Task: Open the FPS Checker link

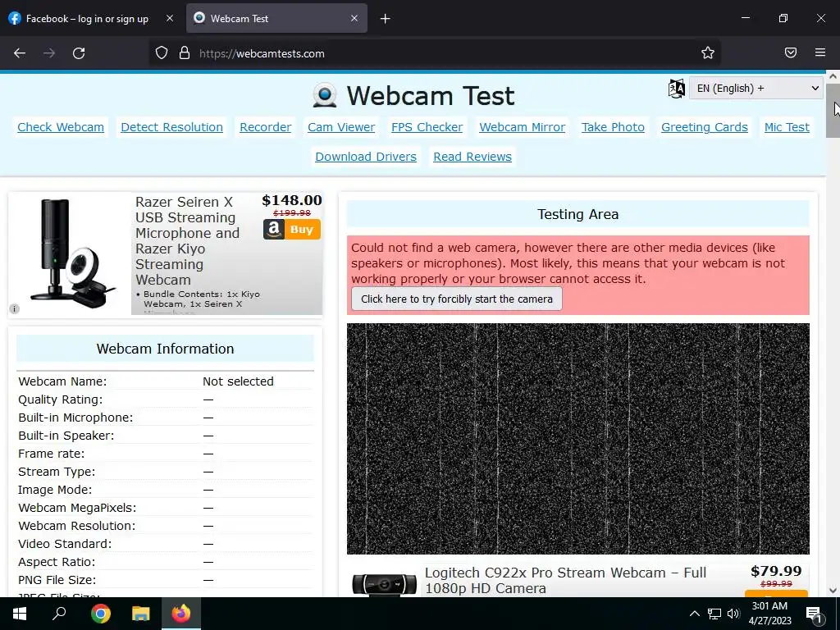Action: 427,127
